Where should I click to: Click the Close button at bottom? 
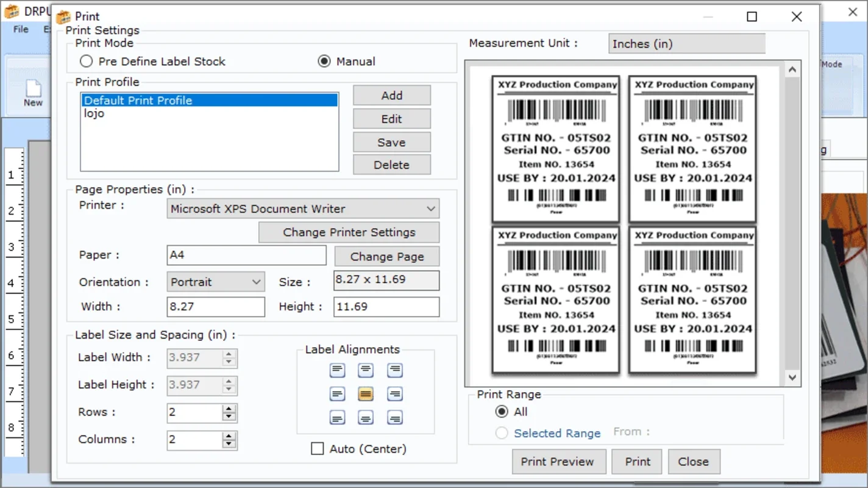(694, 462)
